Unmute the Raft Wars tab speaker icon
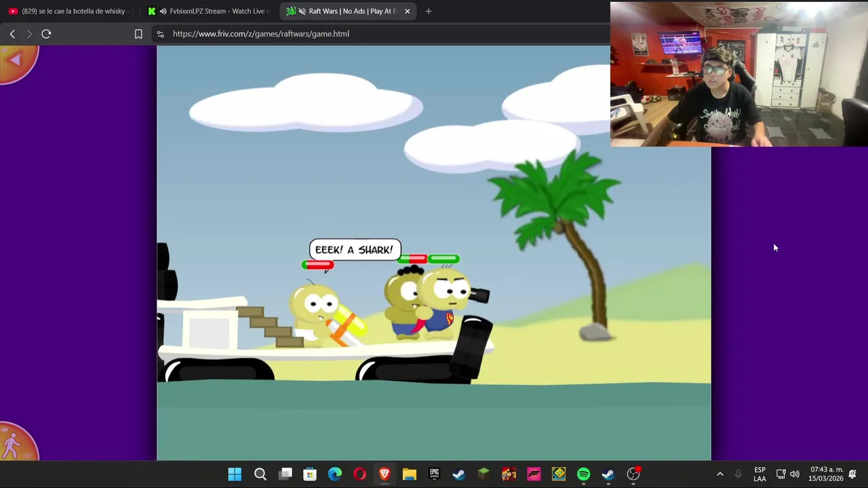Screen dimensions: 868x488 coord(301,12)
